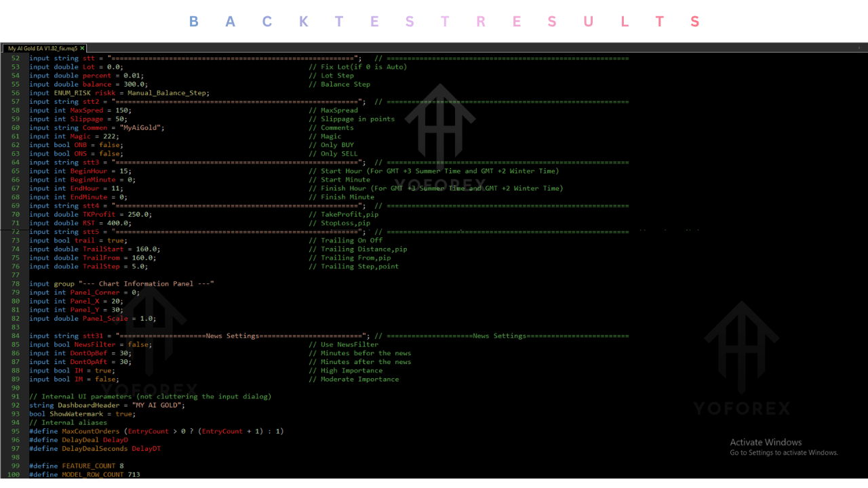
Task: Click the code line "input bool NewsFilter = false;"
Action: pyautogui.click(x=90, y=345)
